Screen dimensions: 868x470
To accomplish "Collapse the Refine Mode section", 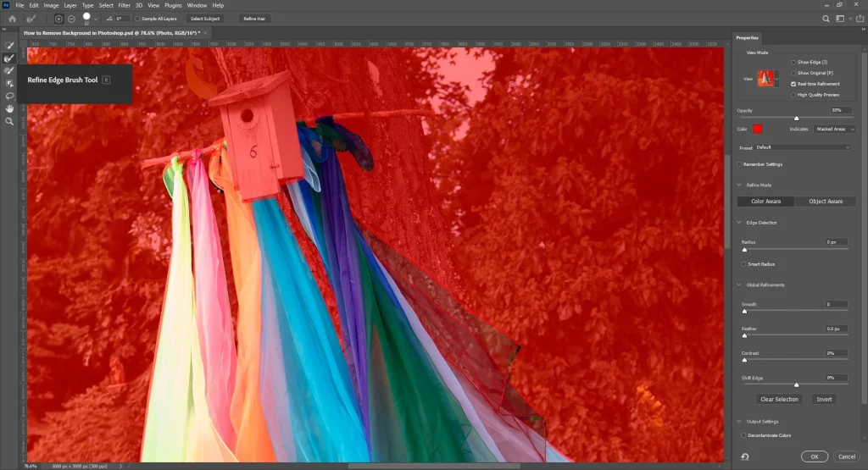I will 739,185.
